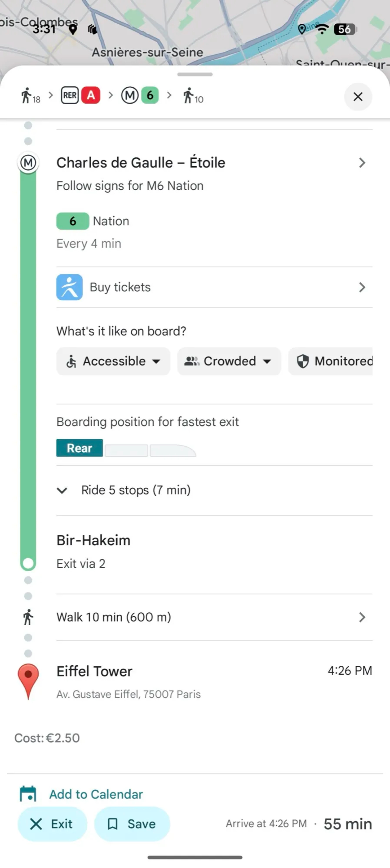390x868 pixels.
Task: Open the Crowded dropdown chip
Action: [x=229, y=361]
